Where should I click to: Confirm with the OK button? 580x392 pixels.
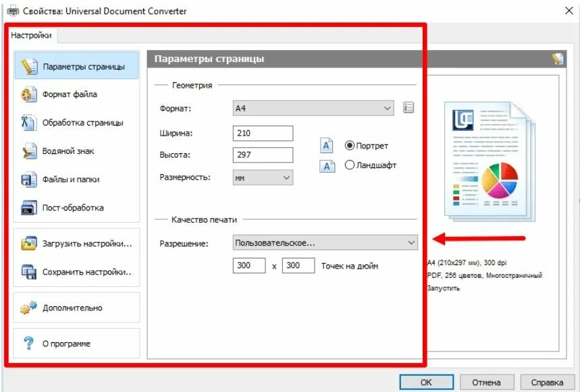[x=427, y=383]
